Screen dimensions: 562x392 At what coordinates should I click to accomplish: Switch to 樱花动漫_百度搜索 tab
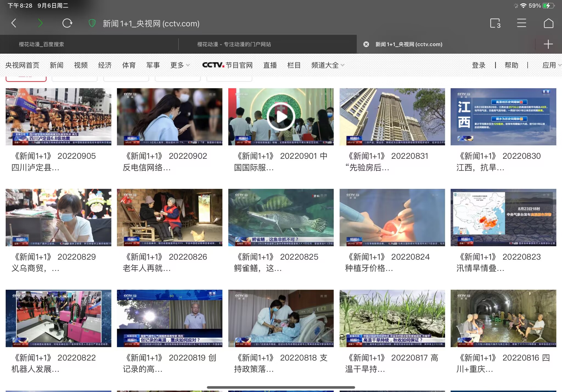point(41,44)
